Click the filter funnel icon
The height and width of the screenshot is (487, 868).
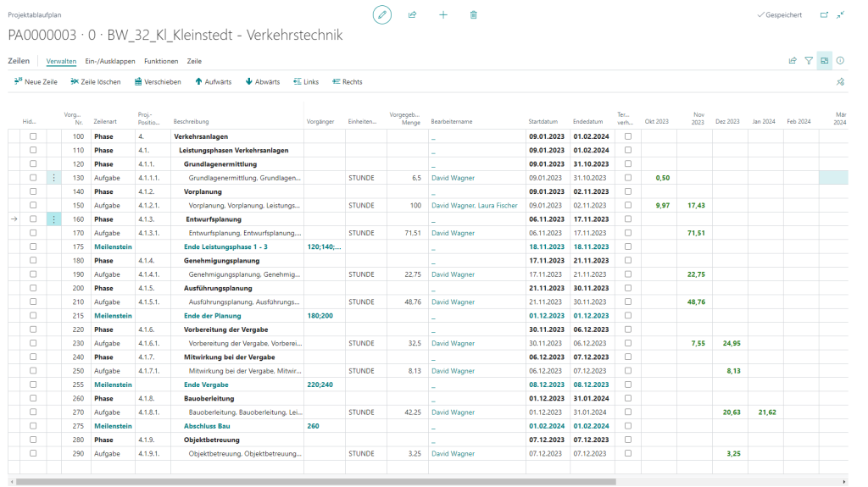click(x=809, y=61)
